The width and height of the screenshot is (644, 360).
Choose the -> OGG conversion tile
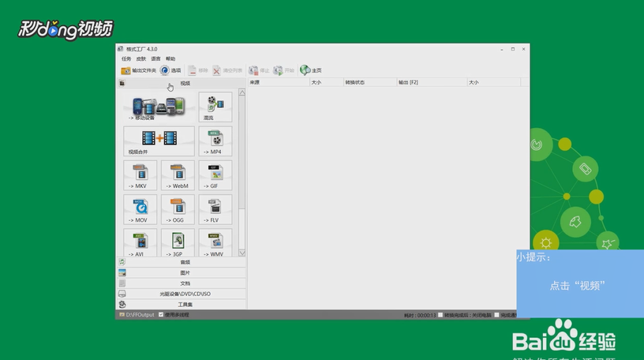[178, 209]
